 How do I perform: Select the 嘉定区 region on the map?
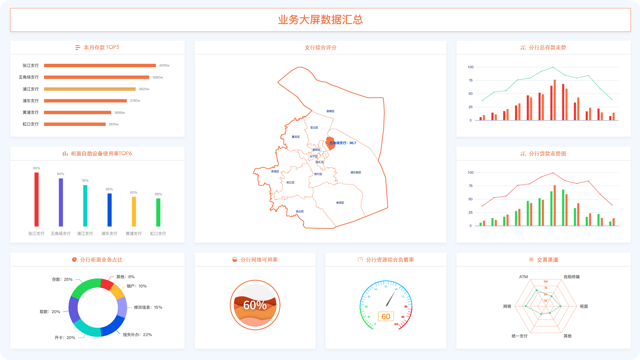tap(296, 137)
